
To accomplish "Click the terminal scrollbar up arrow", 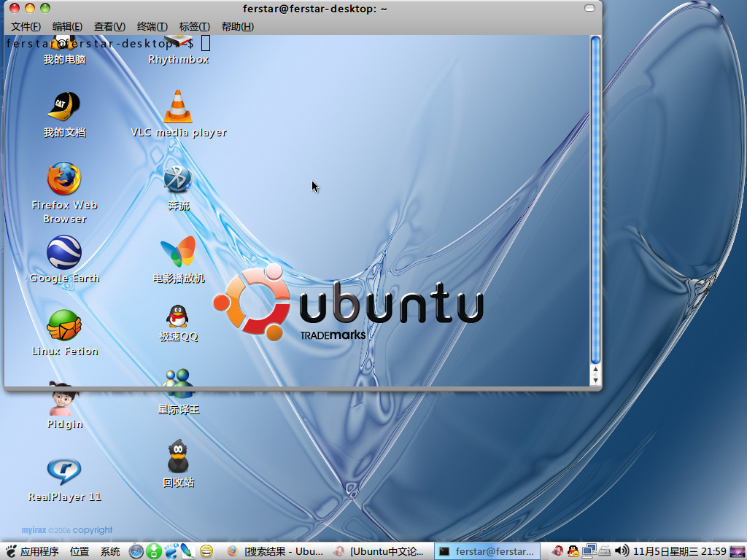I will 595,369.
